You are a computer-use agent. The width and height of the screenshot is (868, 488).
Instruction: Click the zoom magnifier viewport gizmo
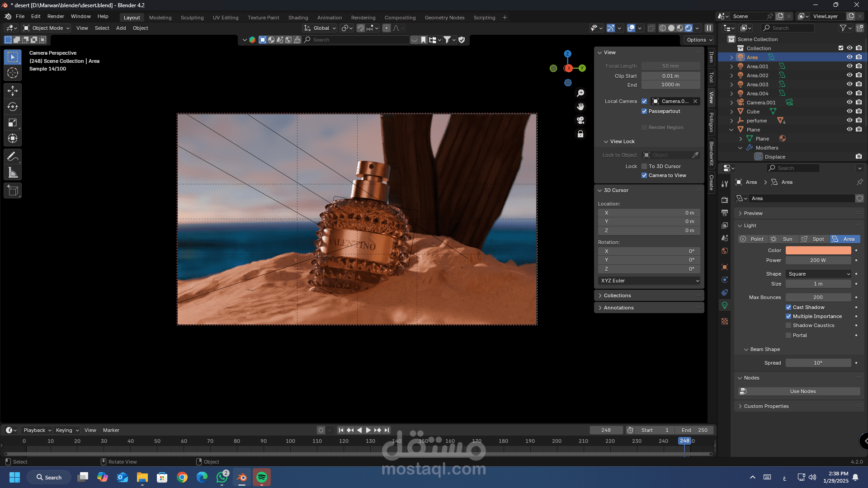coord(580,93)
